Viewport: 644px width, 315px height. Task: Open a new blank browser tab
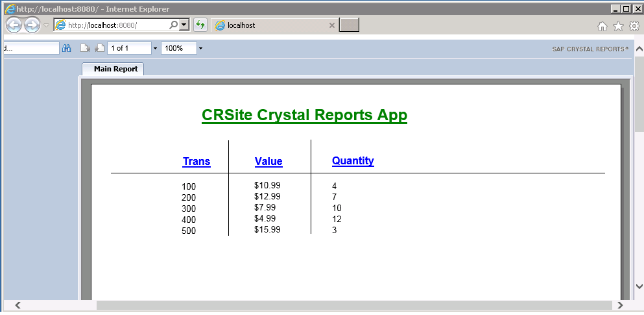pos(349,25)
